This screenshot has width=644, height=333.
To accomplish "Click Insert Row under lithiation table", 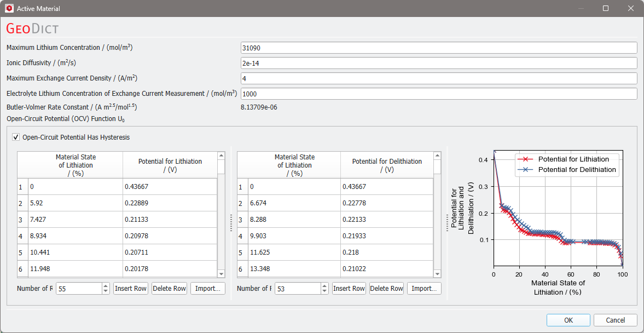I will click(131, 289).
